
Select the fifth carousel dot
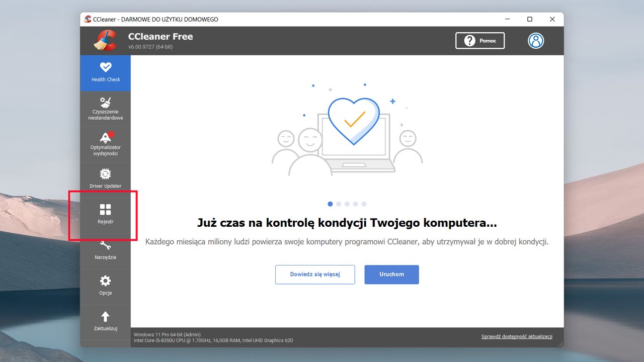coord(364,204)
